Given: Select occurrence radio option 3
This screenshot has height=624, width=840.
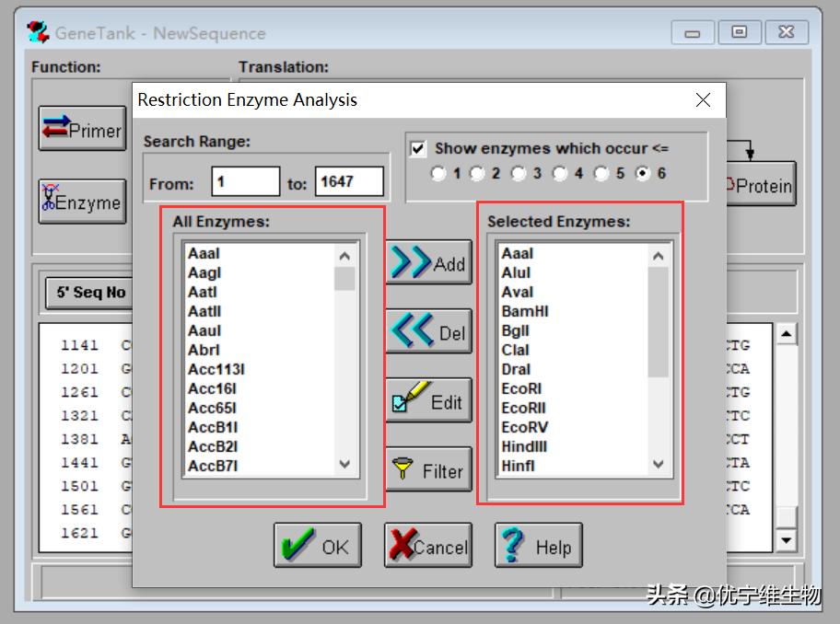Looking at the screenshot, I should tap(518, 173).
